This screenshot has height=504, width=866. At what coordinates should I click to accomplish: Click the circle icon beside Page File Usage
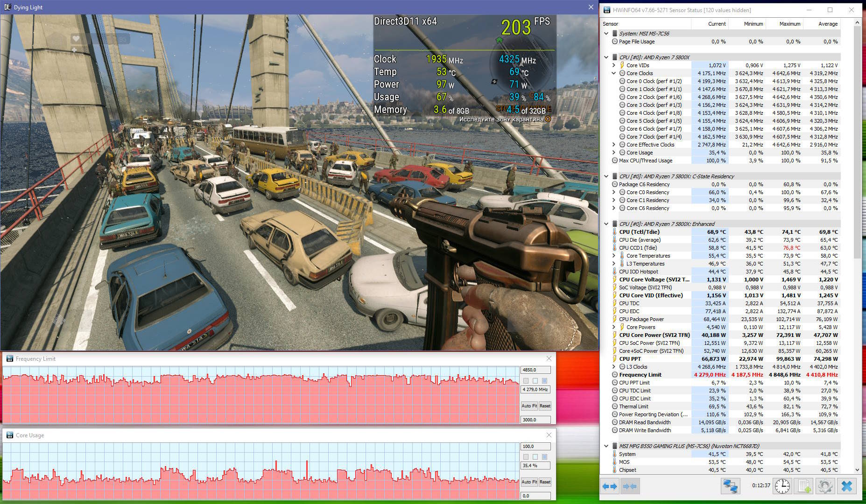(615, 42)
